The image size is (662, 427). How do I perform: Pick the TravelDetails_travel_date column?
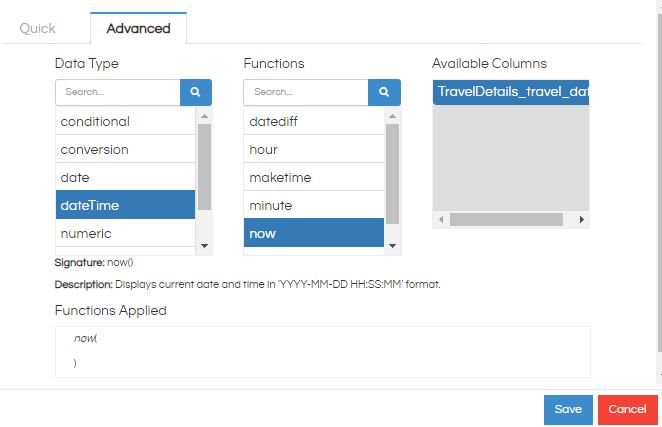click(511, 92)
